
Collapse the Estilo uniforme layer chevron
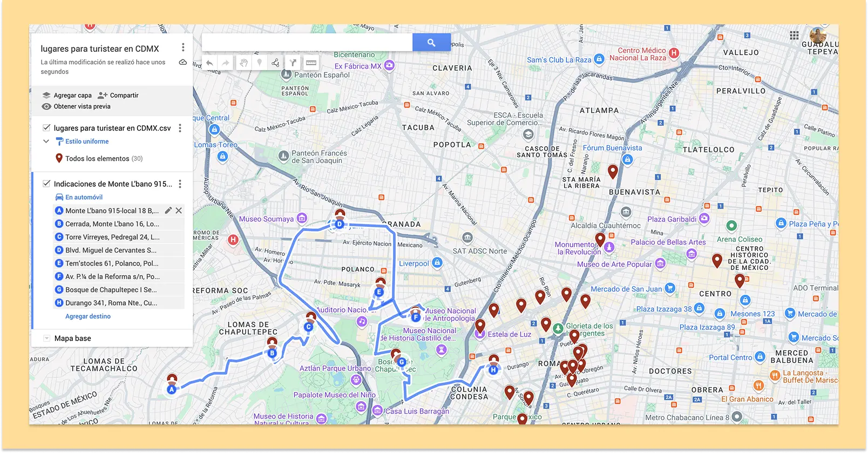pos(46,141)
